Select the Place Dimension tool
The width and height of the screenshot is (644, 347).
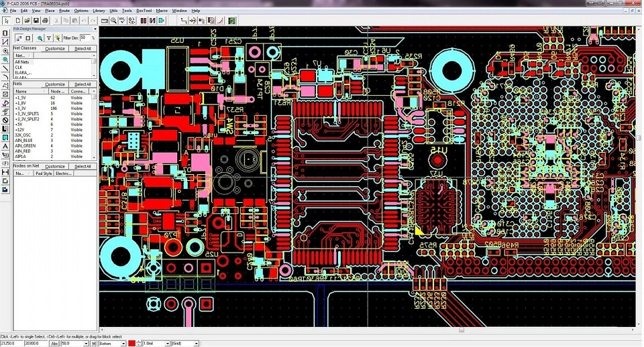pyautogui.click(x=5, y=172)
